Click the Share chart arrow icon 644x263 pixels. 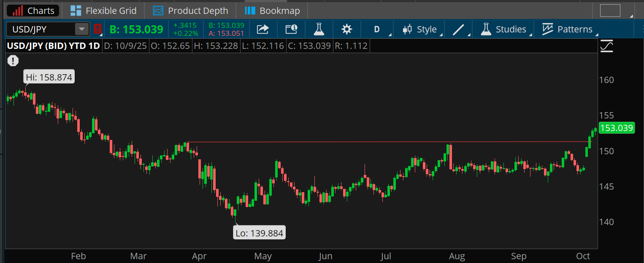[262, 29]
